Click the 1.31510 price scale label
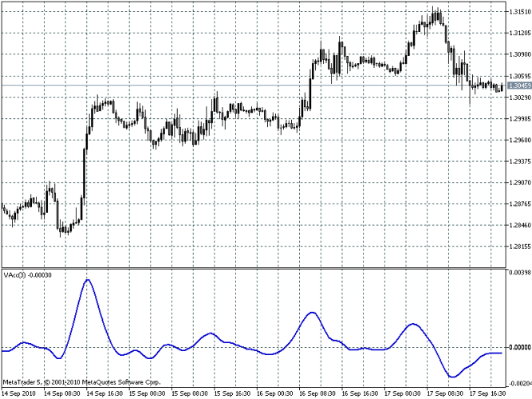 pos(520,12)
